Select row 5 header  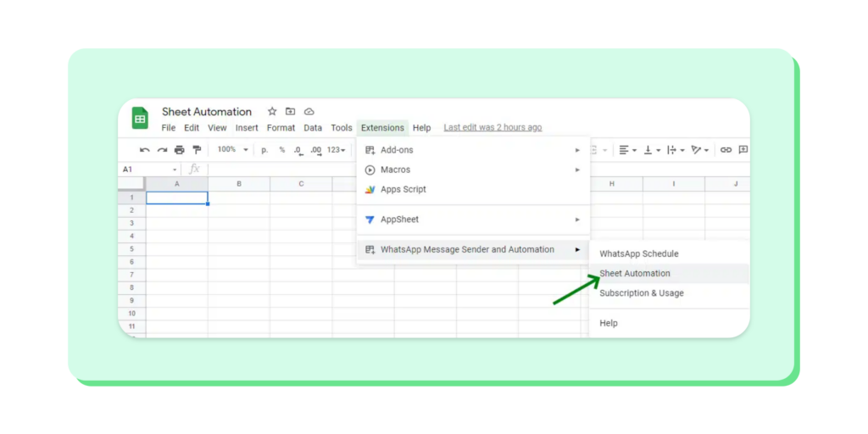tap(131, 249)
